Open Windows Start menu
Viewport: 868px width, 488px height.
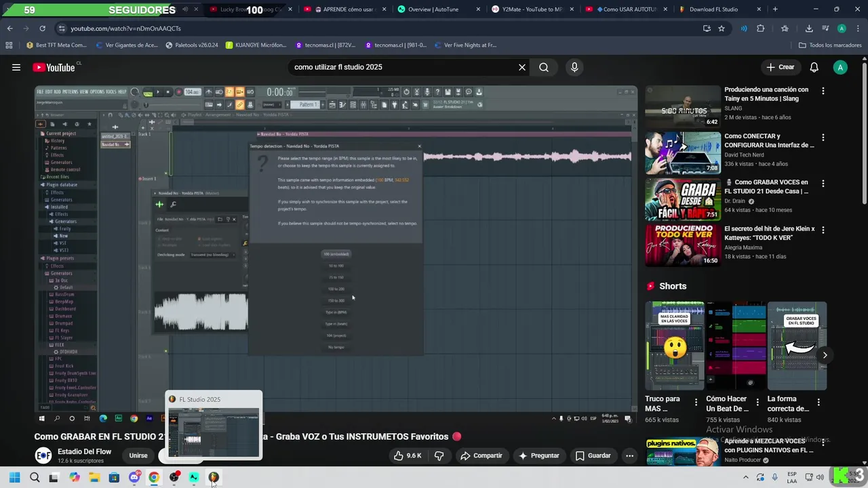[x=14, y=477]
